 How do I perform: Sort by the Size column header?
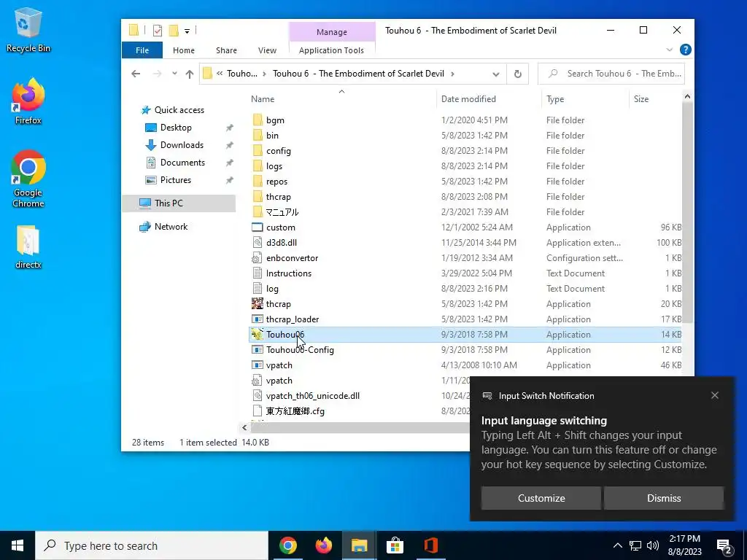[x=641, y=99]
